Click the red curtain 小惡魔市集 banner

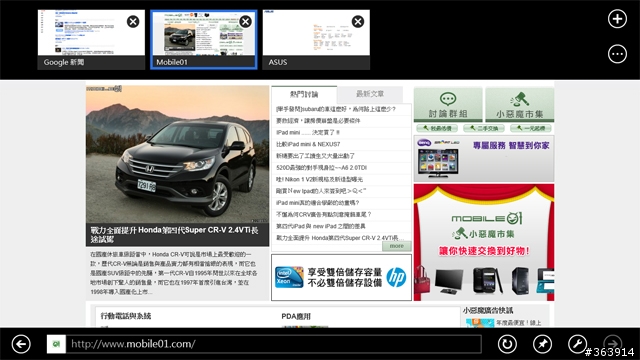click(x=484, y=242)
